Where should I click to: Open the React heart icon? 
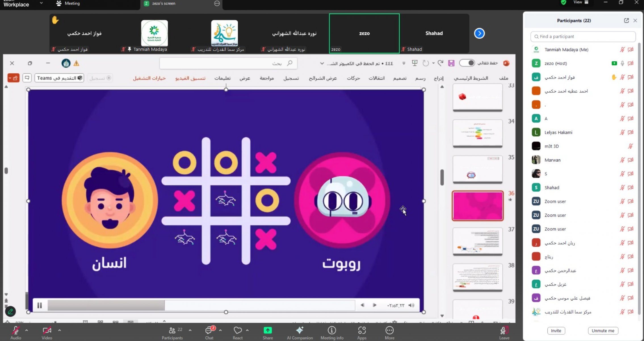pyautogui.click(x=237, y=330)
